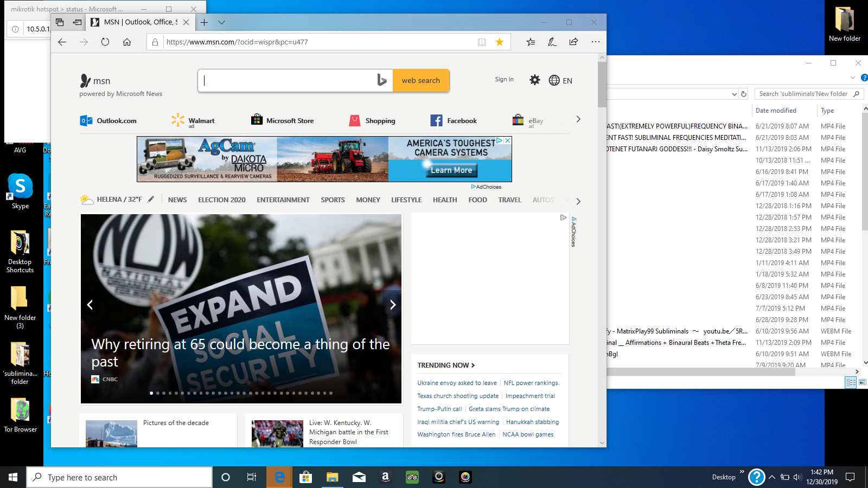Open the Shopping shortcut
Screen dimensions: 868x488
pos(372,120)
